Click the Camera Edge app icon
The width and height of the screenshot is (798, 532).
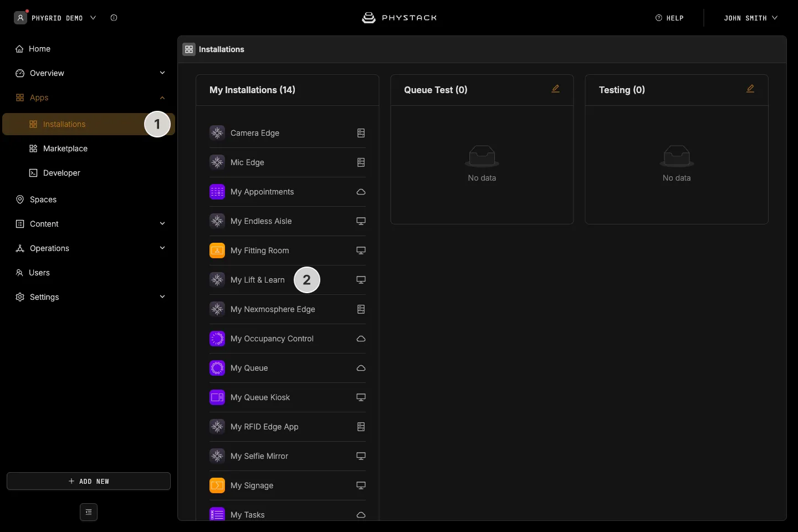217,133
